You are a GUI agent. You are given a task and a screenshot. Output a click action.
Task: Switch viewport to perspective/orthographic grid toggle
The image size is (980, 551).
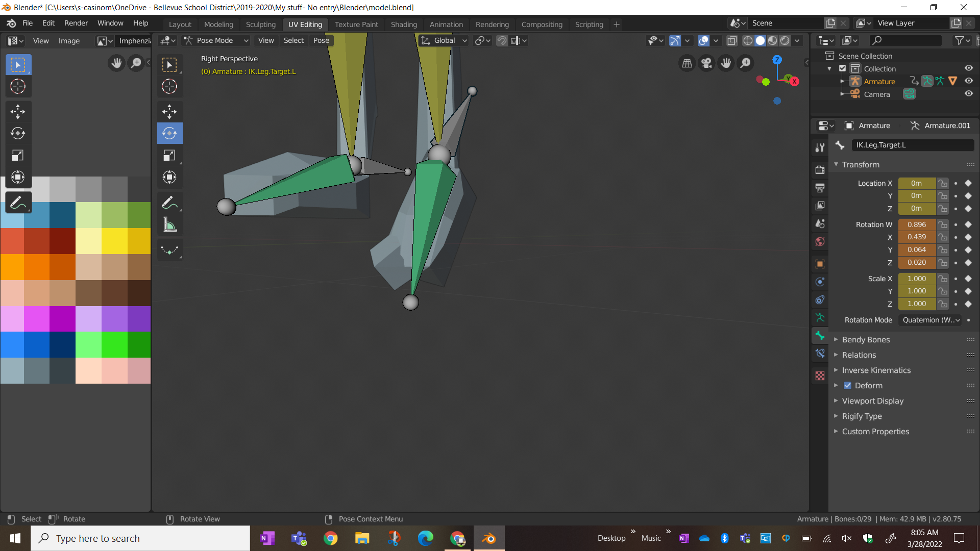(687, 63)
